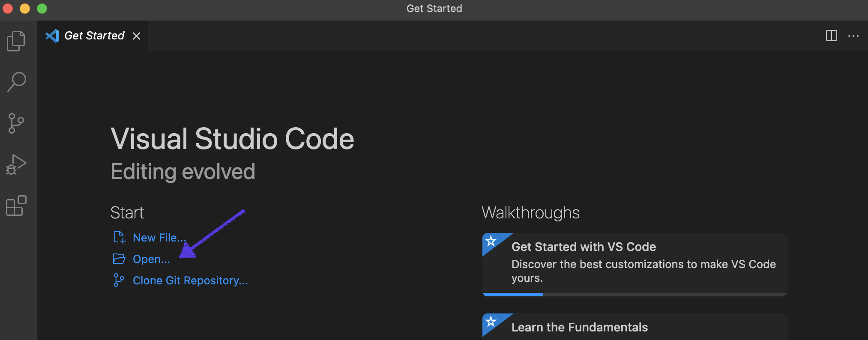Click the New File link
This screenshot has height=340, width=868.
(x=159, y=238)
